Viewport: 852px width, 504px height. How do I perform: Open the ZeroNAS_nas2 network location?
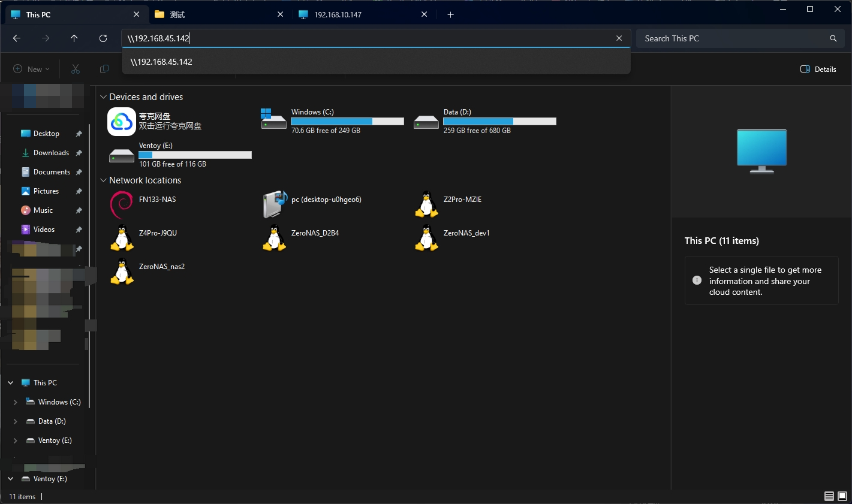pos(122,271)
